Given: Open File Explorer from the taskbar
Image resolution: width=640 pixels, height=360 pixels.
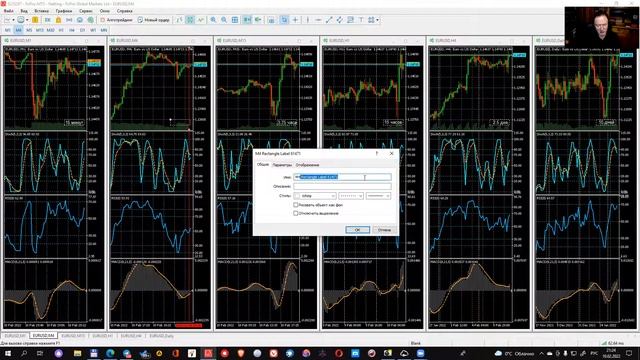Looking at the screenshot, I should click(x=78, y=353).
